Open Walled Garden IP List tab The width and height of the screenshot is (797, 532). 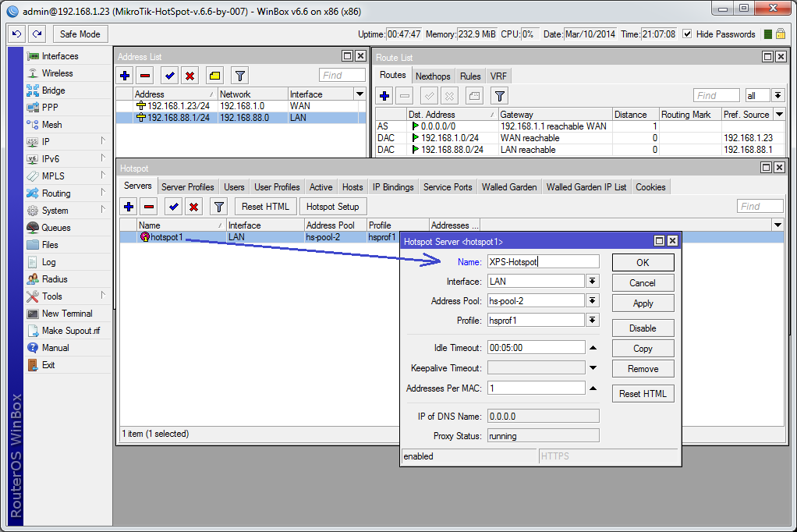pyautogui.click(x=586, y=187)
